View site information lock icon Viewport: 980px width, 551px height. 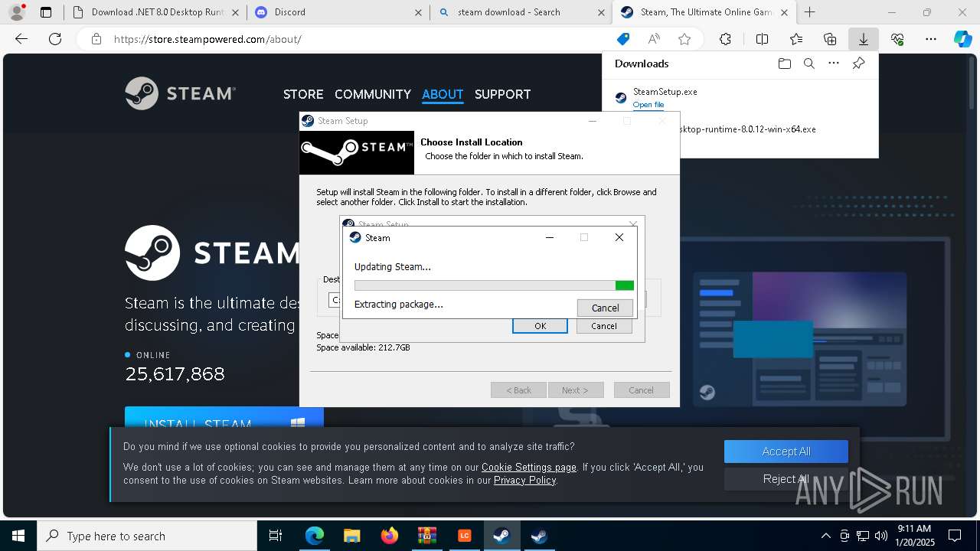(x=96, y=39)
